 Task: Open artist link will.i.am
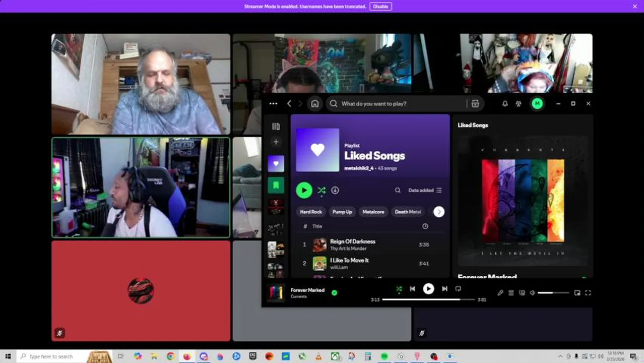coord(339,267)
